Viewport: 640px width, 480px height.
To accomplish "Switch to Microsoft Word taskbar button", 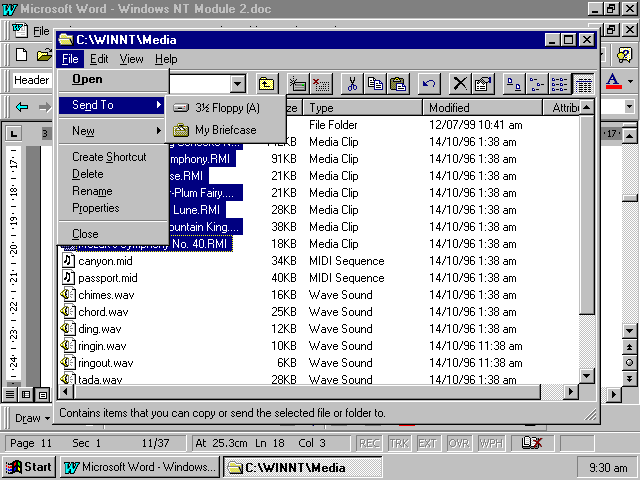I will pyautogui.click(x=139, y=467).
